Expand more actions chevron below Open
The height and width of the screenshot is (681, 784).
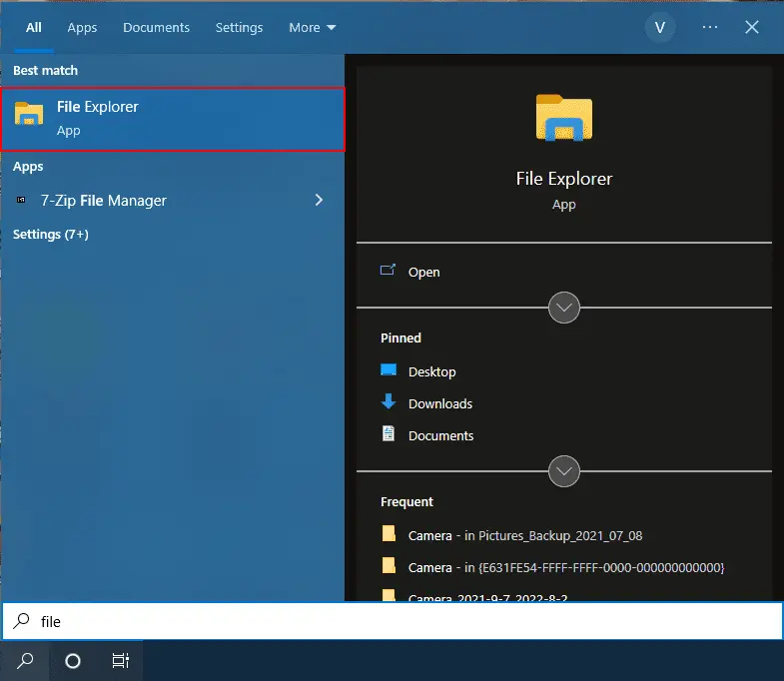click(564, 308)
